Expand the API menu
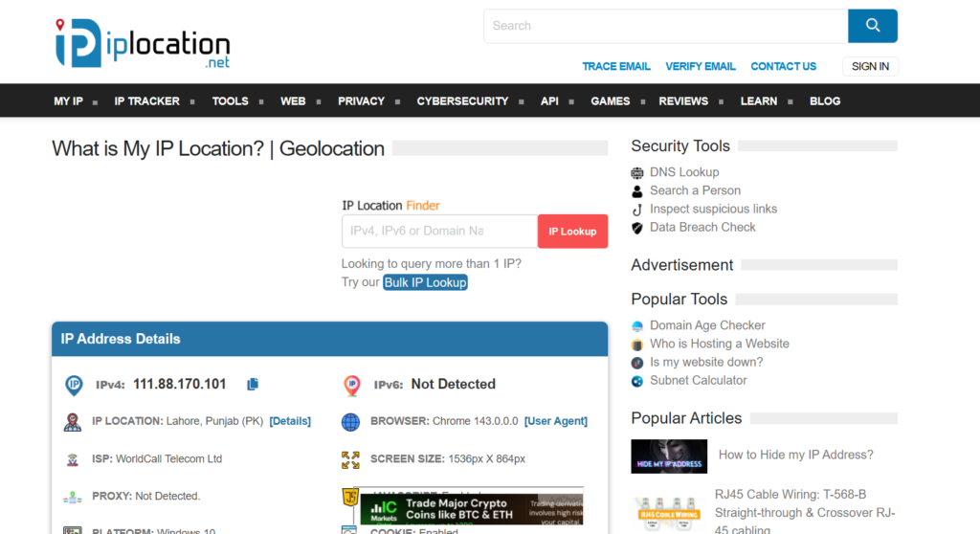This screenshot has height=534, width=980. coord(549,101)
